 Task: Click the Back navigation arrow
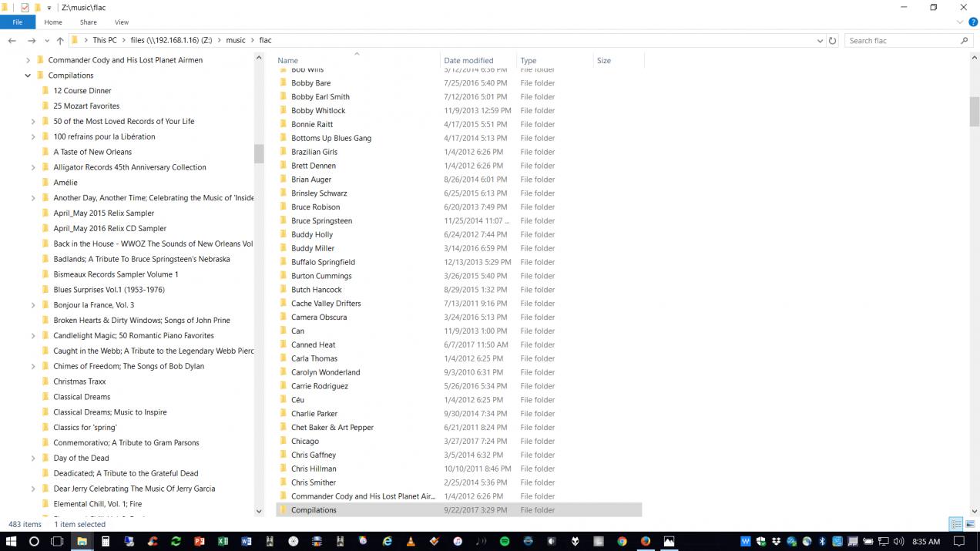12,41
